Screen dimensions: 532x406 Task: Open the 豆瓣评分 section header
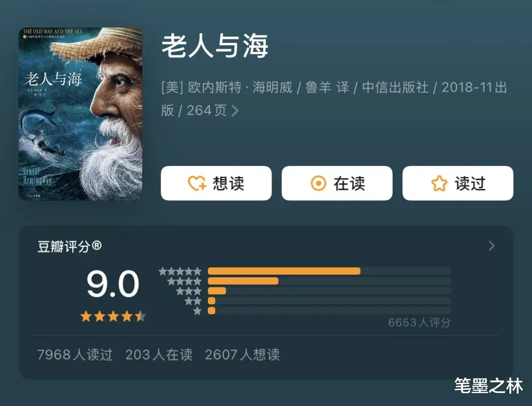pyautogui.click(x=69, y=247)
